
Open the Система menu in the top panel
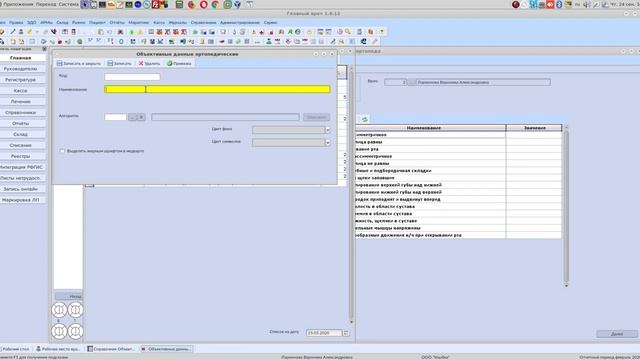68,4
